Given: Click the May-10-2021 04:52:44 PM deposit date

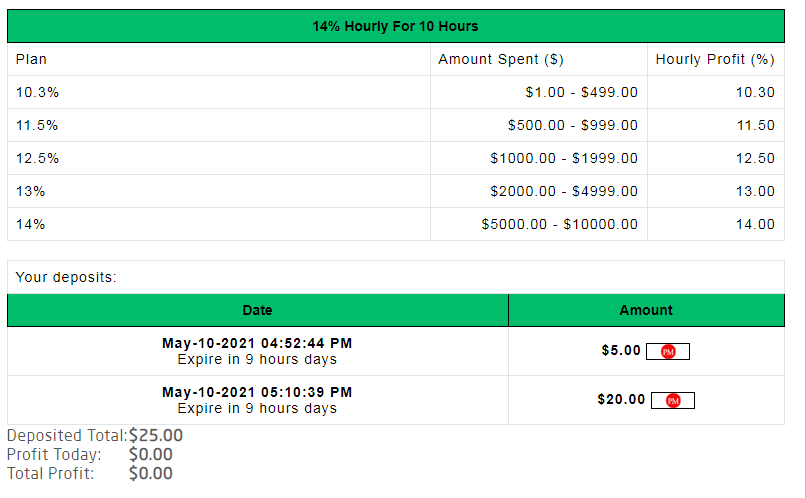Looking at the screenshot, I should tap(257, 343).
